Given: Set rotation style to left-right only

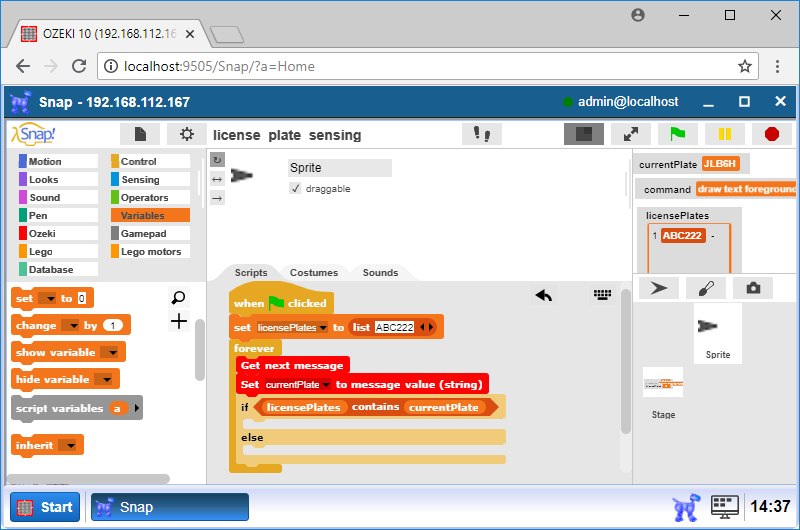Looking at the screenshot, I should tap(217, 179).
